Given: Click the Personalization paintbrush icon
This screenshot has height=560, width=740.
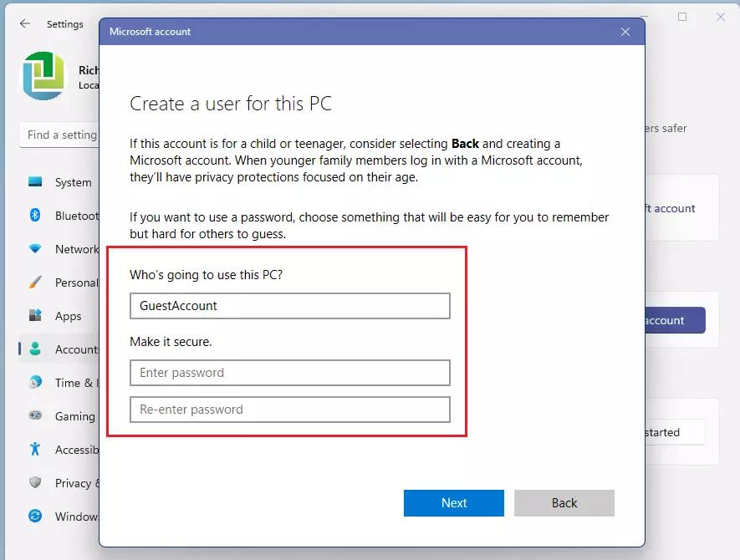Looking at the screenshot, I should pyautogui.click(x=35, y=283).
